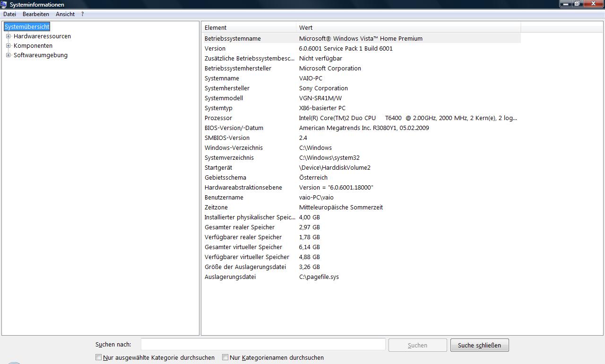Click Microsoft Windows Vista Home Premium value
The height and width of the screenshot is (364, 605).
click(x=361, y=39)
